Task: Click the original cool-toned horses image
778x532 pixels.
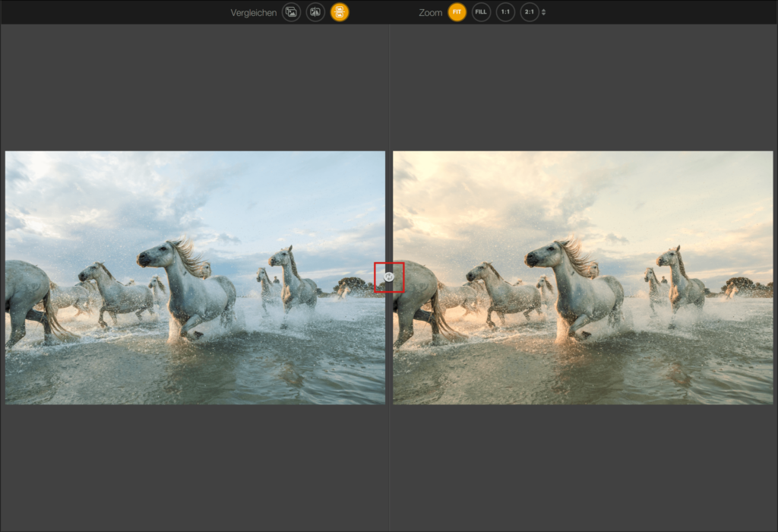Action: point(195,277)
